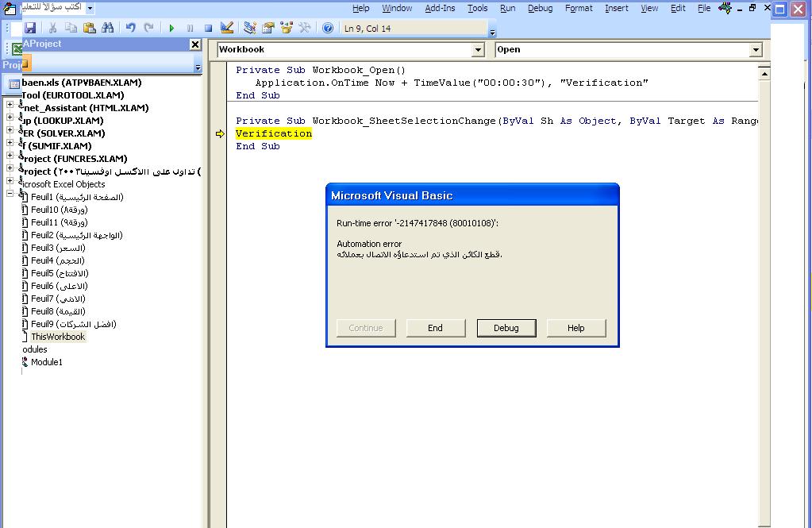Open Find with the binoculars icon
Viewport: 812px width, 528px height.
[108, 28]
